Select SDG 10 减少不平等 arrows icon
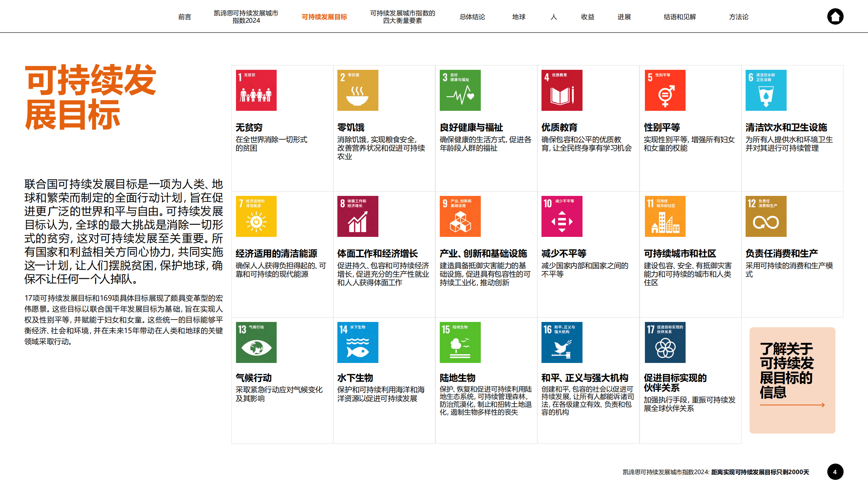This screenshot has height=488, width=868. point(562,216)
